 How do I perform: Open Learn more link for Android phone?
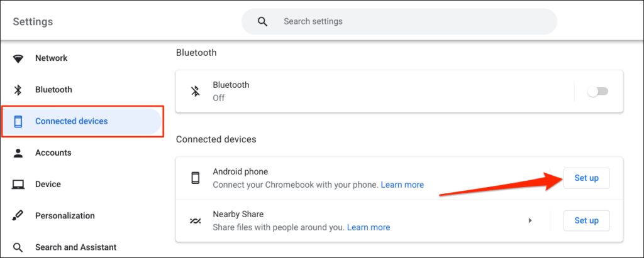402,185
